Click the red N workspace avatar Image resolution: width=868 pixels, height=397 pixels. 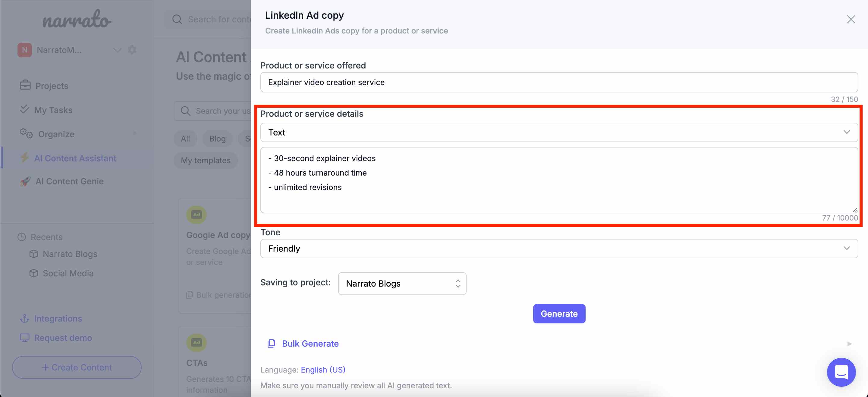[x=25, y=50]
